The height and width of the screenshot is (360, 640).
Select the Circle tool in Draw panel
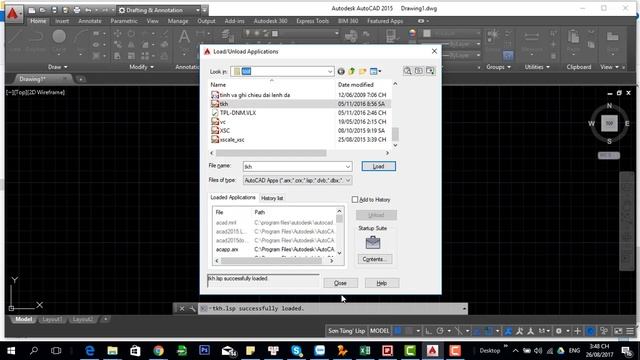pos(59,37)
